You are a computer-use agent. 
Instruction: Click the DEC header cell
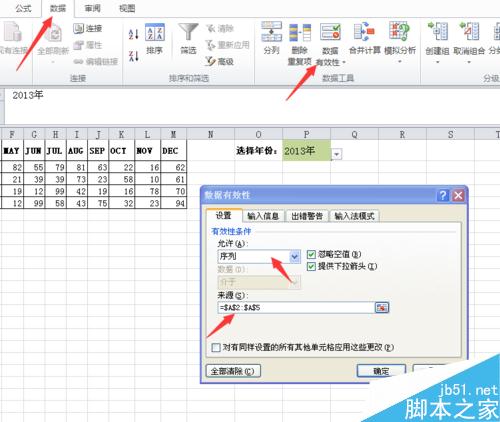click(x=174, y=151)
